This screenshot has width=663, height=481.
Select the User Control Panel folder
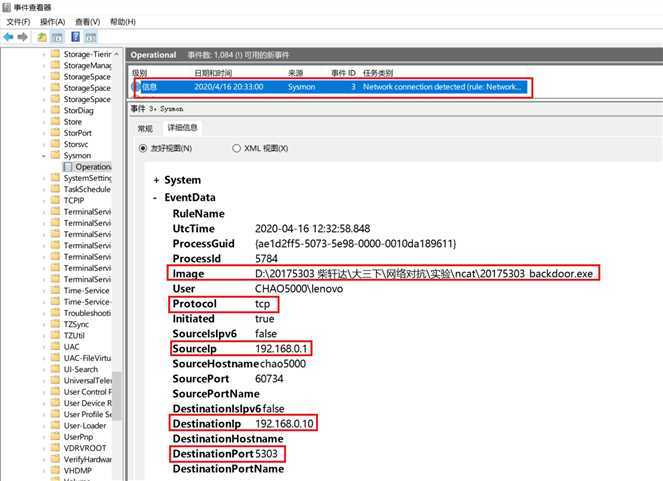[88, 392]
